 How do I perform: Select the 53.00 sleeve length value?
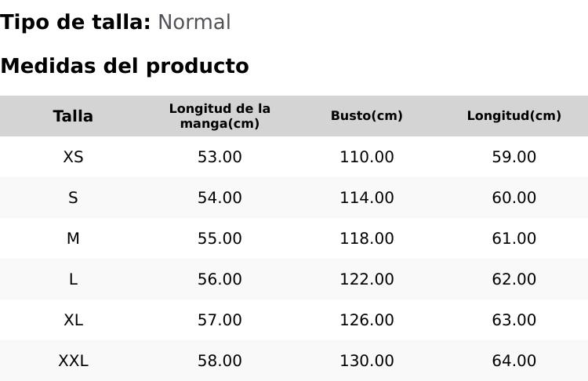pos(220,158)
